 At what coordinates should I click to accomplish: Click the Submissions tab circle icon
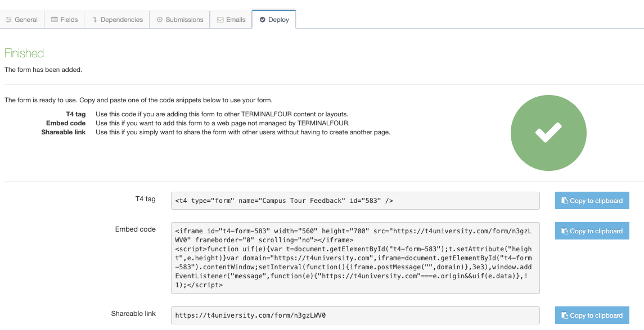[x=160, y=20]
